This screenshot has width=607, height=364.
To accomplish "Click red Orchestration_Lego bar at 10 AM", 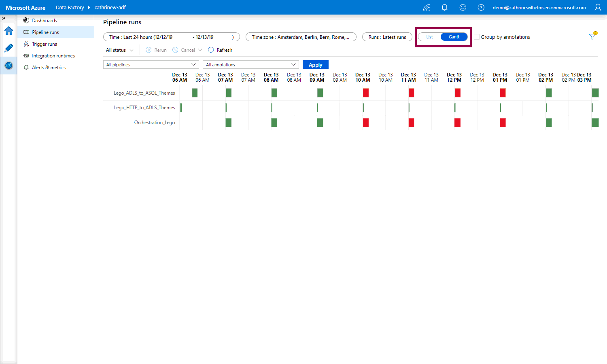I will 366,123.
